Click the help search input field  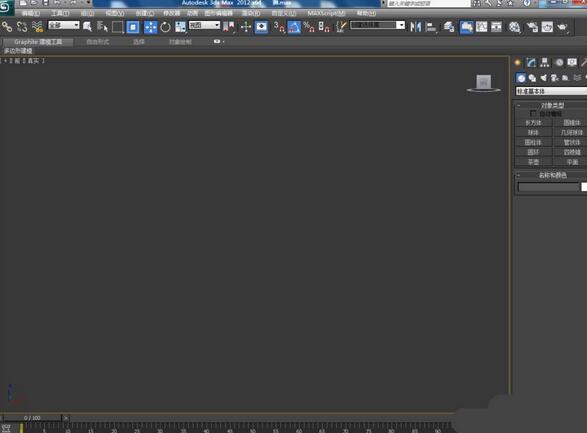pos(428,3)
